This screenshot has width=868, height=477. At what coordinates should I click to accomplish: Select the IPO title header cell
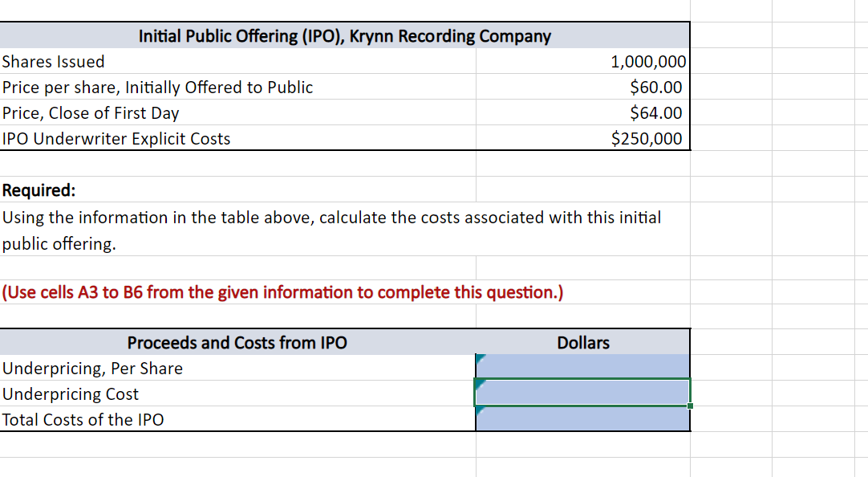(345, 35)
